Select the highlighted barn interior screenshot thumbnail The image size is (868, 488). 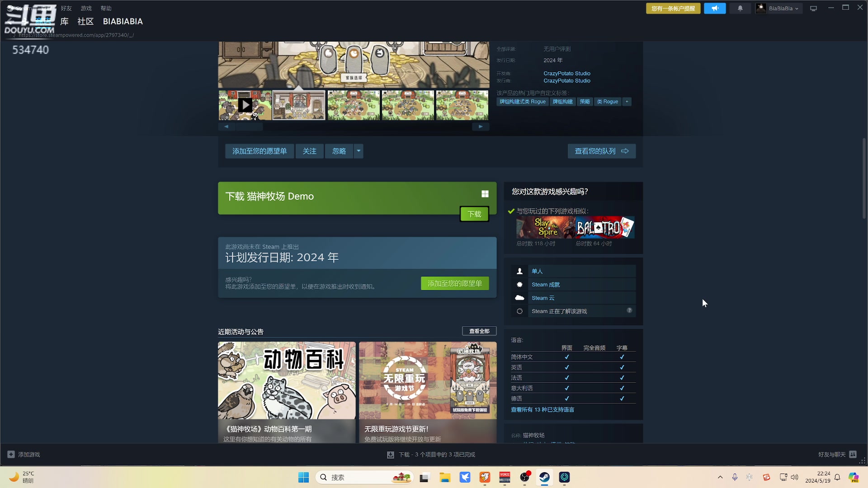pyautogui.click(x=299, y=105)
